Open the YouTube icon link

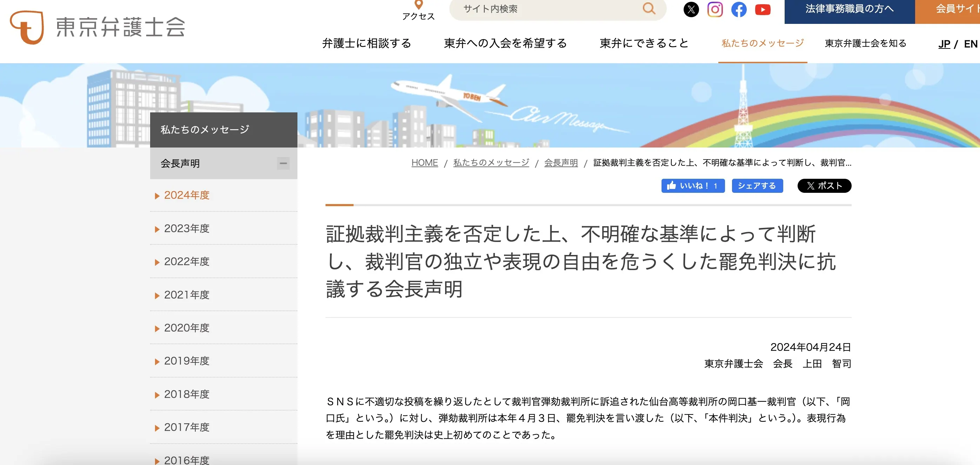click(x=763, y=9)
